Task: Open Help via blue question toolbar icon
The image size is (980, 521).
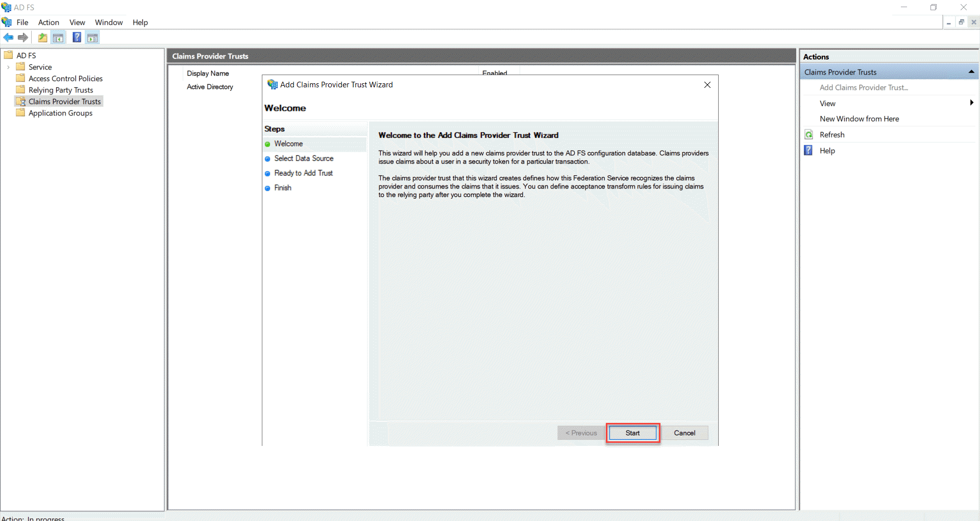Action: tap(77, 37)
